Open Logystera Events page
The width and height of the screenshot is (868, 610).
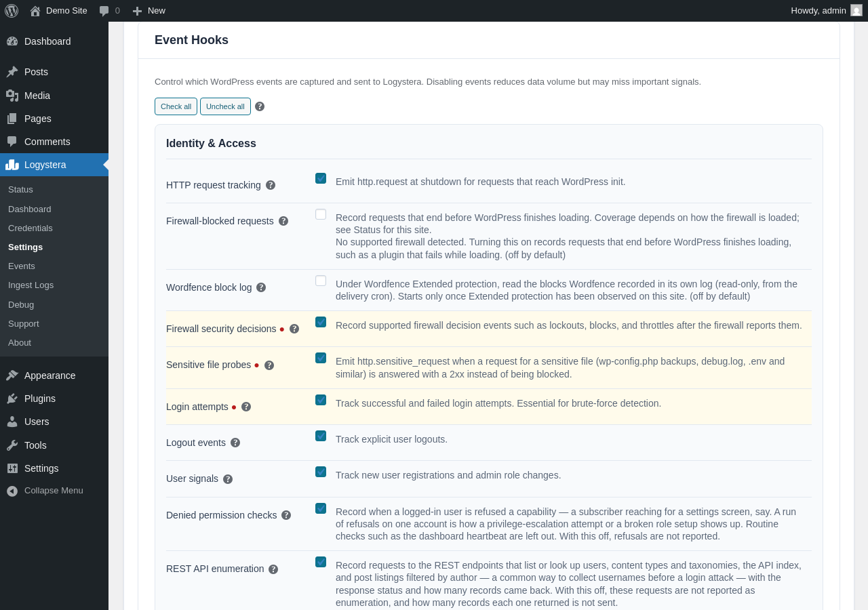[x=54, y=266]
